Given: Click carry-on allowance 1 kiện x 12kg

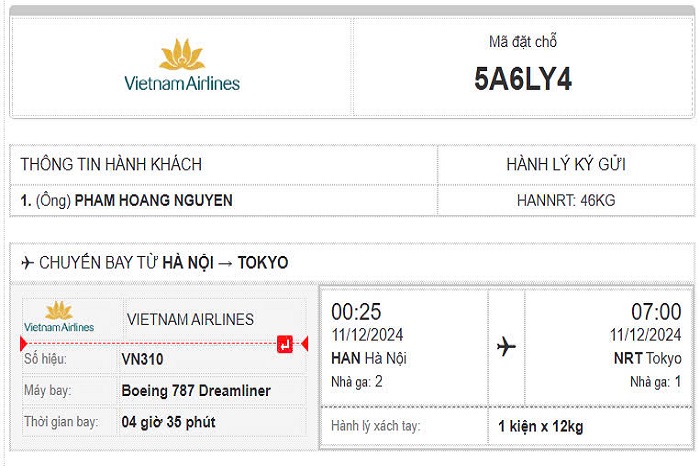Looking at the screenshot, I should [x=542, y=427].
